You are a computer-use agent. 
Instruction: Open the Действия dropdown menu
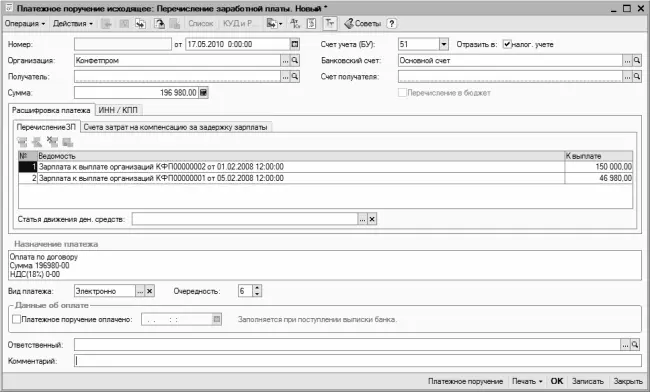(x=73, y=24)
